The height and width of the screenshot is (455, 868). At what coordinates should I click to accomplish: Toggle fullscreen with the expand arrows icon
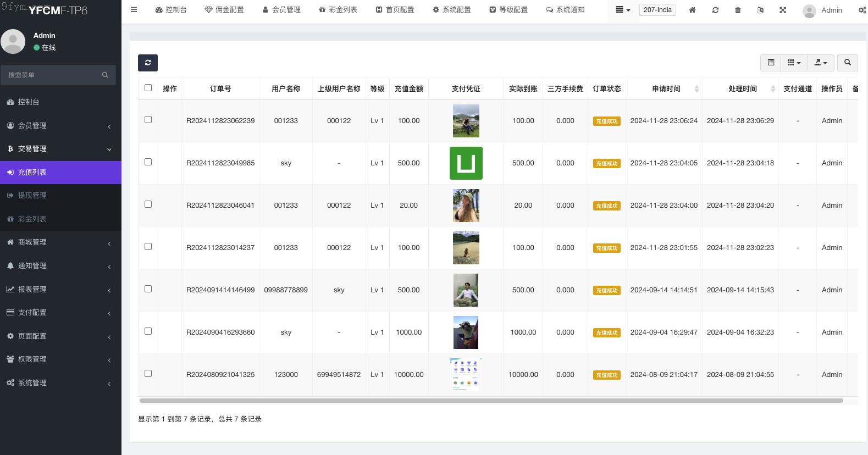tap(783, 10)
